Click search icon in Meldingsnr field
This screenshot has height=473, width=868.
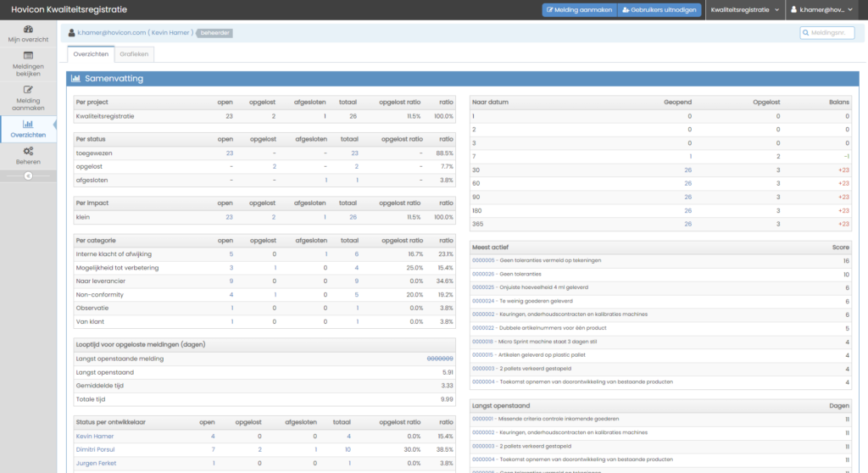(x=805, y=33)
